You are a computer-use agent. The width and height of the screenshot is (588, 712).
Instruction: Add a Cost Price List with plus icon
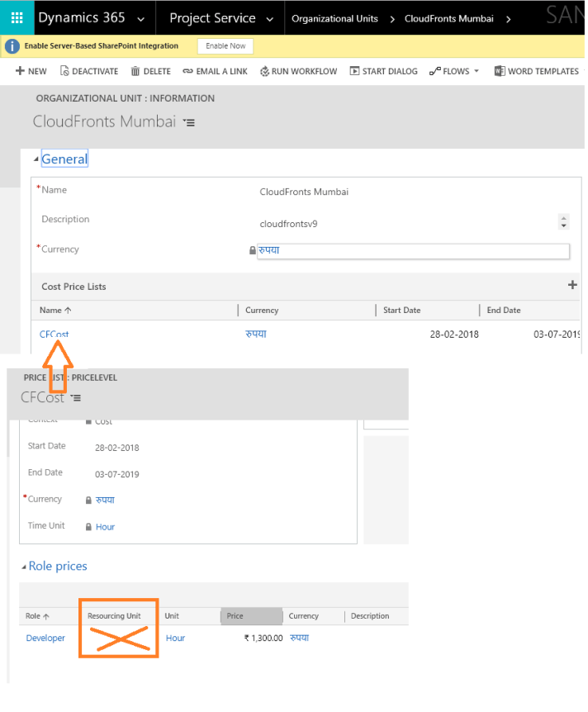click(572, 286)
